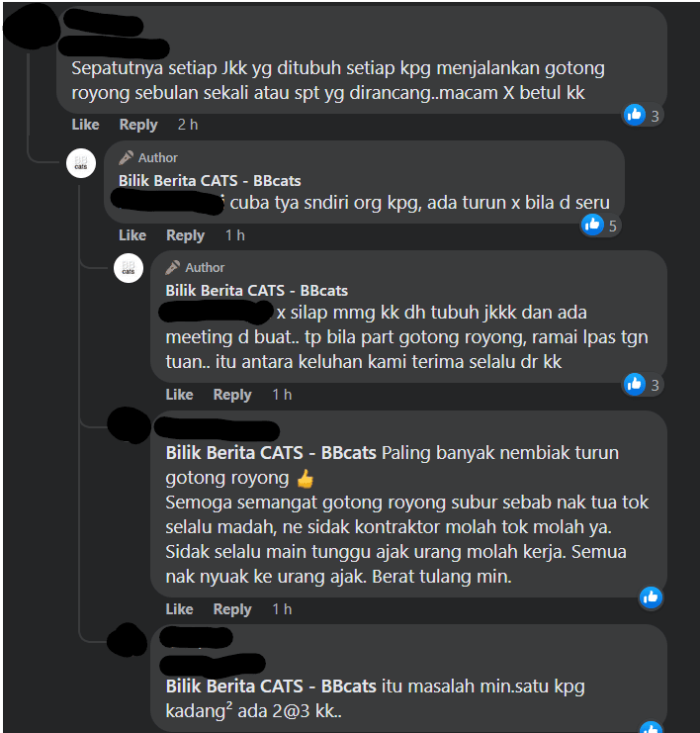This screenshot has height=733, width=700.
Task: Open Bilik Berita CATS - BBcats name on first reply
Action: [x=210, y=181]
